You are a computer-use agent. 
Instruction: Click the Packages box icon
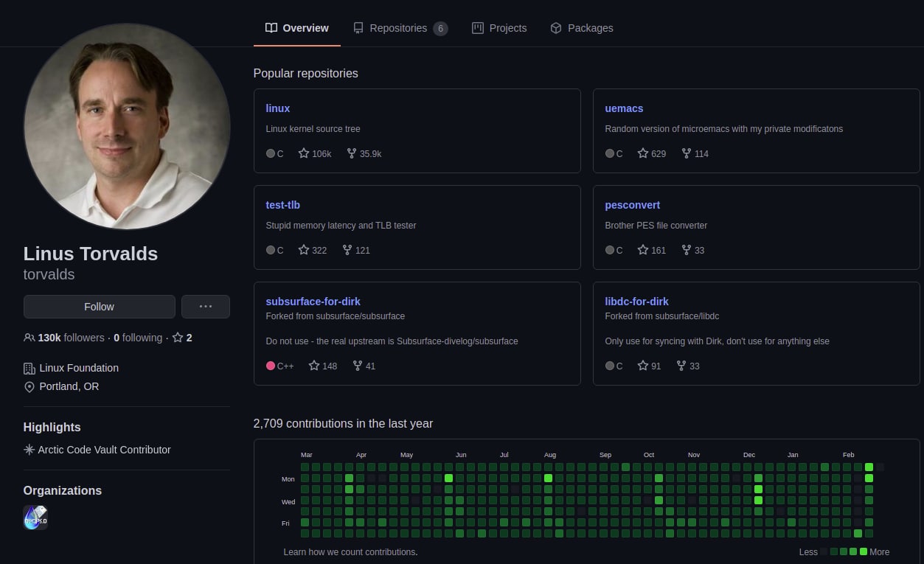[556, 28]
